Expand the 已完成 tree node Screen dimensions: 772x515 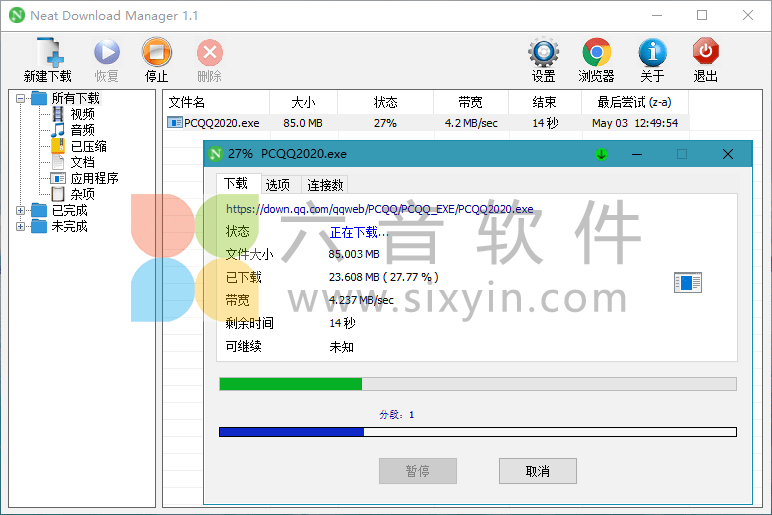20,211
